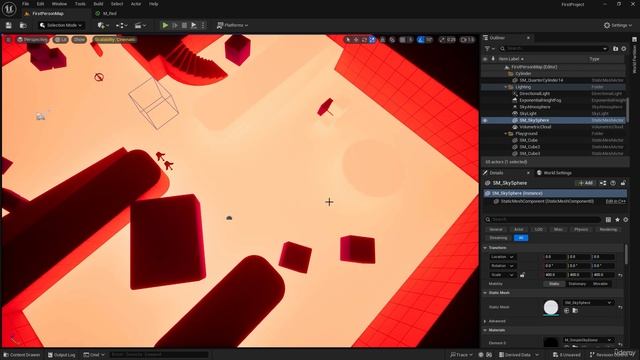Switch to the FirstPersonMap tab

[48, 13]
